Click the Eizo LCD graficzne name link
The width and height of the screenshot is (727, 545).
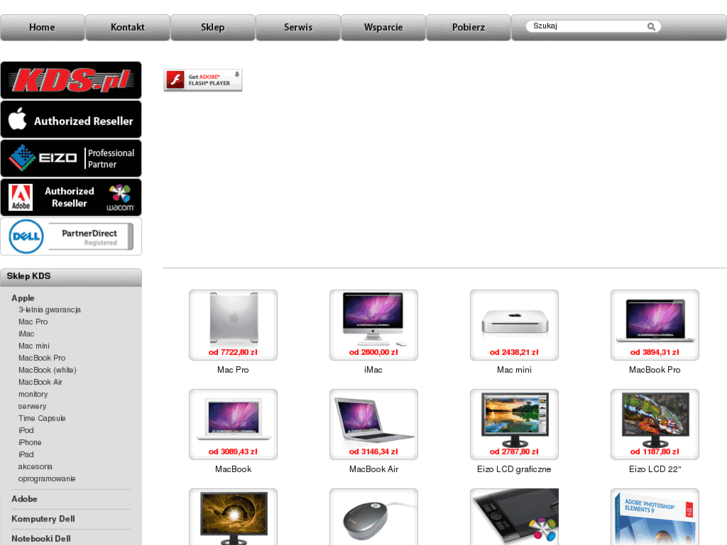[x=514, y=469]
